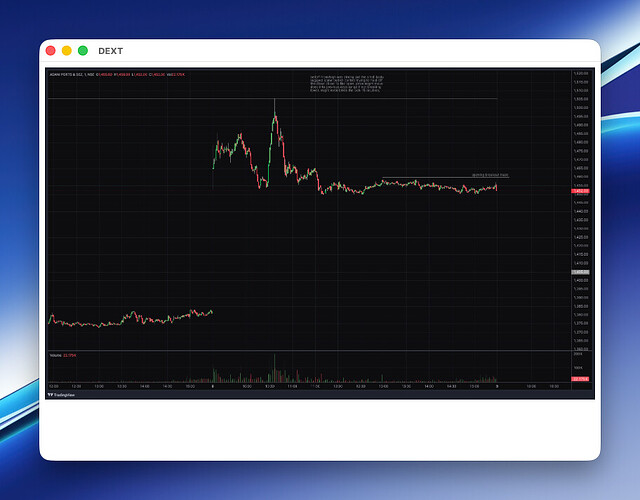Click the ADANI PORTS & SEZ symbol title
Screen dimensions: 640x500
tap(66, 73)
